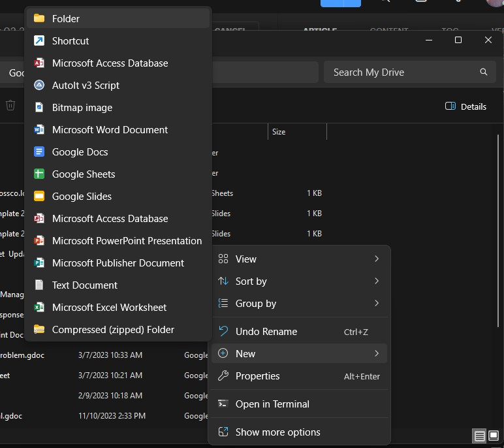Click the date 3/7/2023 10:21 AM
Image resolution: width=504 pixels, height=448 pixels.
click(110, 375)
